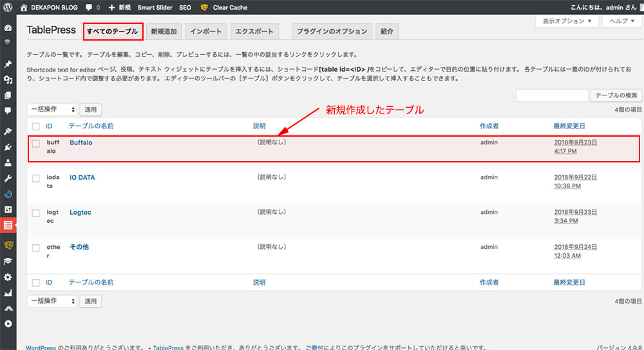Open the IO DATA table link

(x=82, y=178)
